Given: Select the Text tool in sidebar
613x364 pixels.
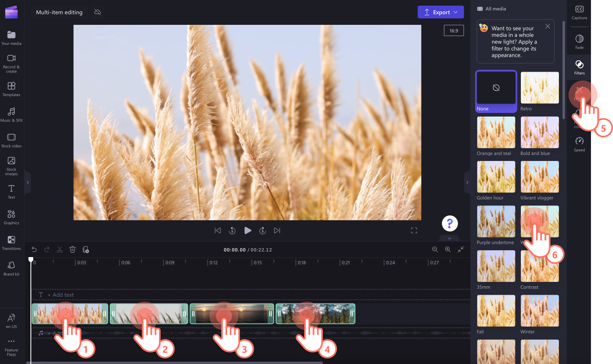Looking at the screenshot, I should click(x=11, y=191).
